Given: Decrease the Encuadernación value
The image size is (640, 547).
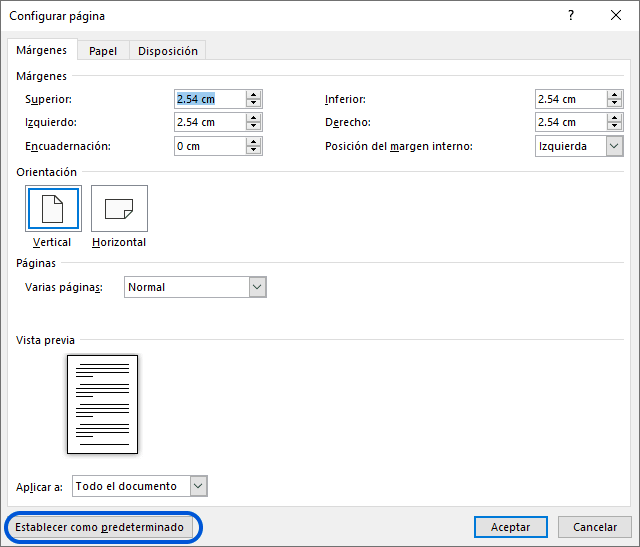Looking at the screenshot, I should pyautogui.click(x=253, y=150).
